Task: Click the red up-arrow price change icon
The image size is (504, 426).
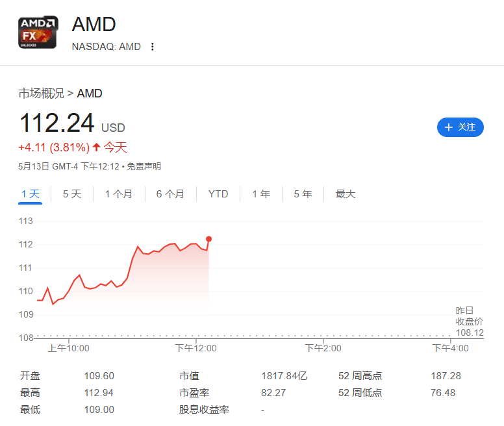Action: pos(97,147)
